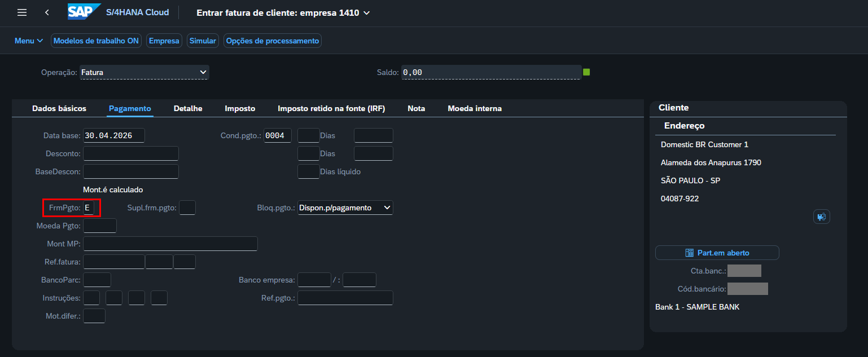Open the Moeda interna tab
The image size is (868, 357).
475,108
